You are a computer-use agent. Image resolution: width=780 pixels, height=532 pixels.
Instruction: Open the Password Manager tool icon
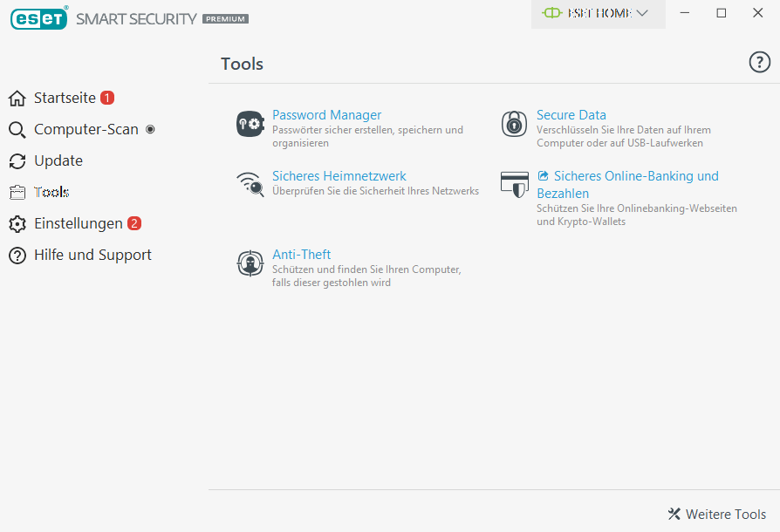pos(250,124)
